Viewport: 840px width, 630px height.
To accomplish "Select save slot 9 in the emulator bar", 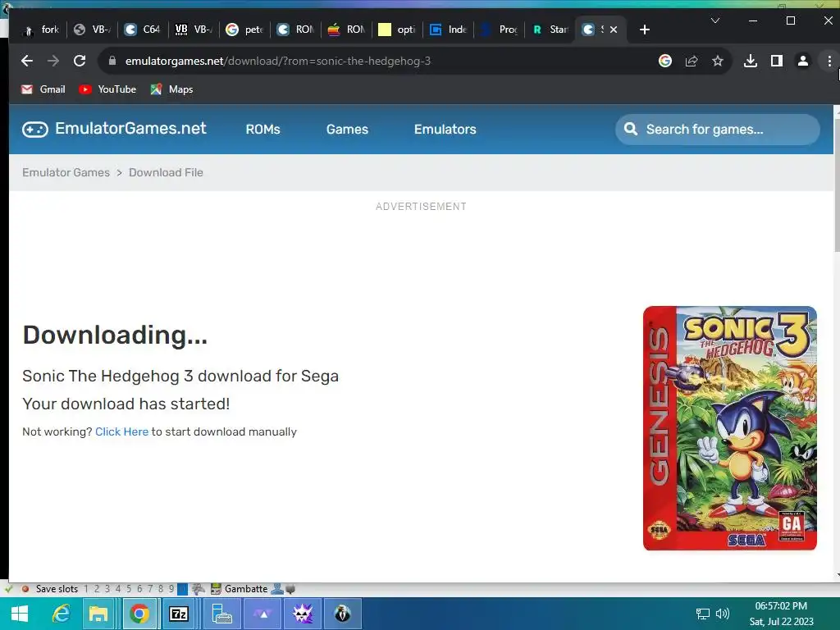I will tap(171, 589).
